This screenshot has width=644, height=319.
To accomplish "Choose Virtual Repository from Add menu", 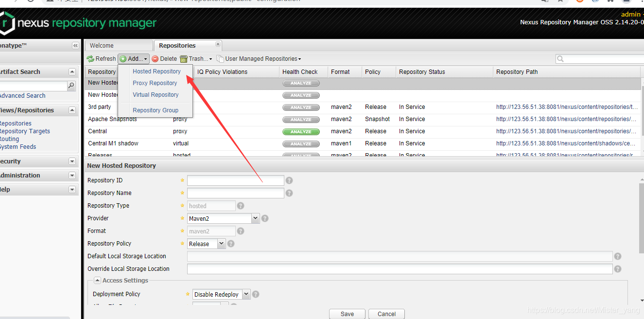I will (156, 95).
